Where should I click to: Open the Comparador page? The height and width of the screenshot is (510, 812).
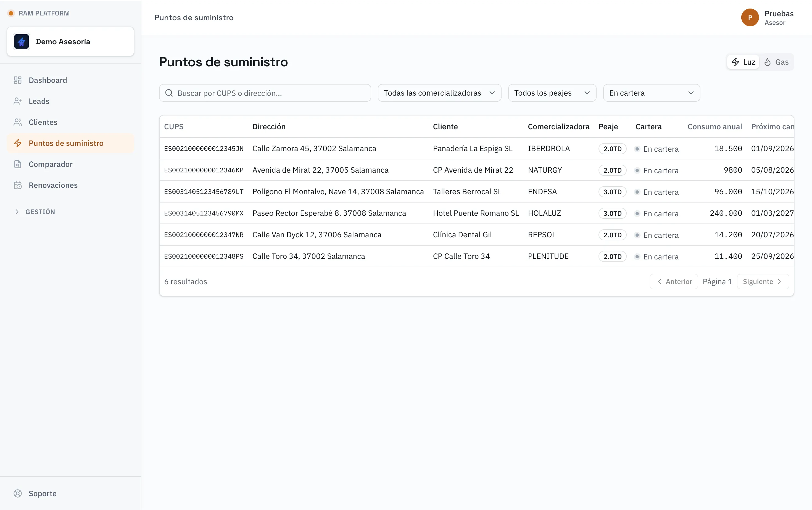pos(70,164)
